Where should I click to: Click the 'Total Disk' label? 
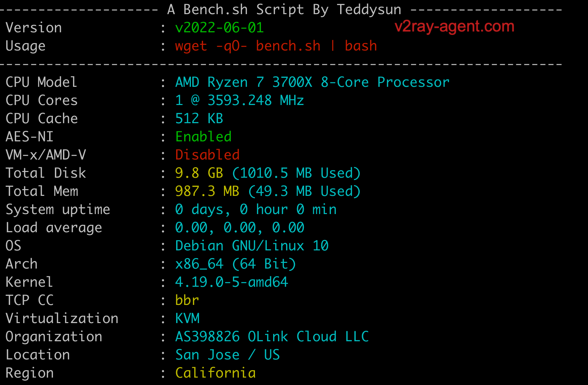(x=46, y=173)
